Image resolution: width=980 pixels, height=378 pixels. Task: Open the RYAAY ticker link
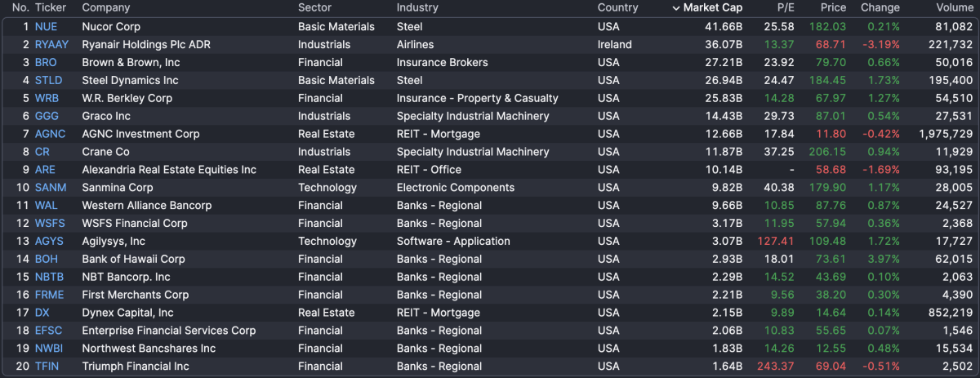(x=51, y=45)
